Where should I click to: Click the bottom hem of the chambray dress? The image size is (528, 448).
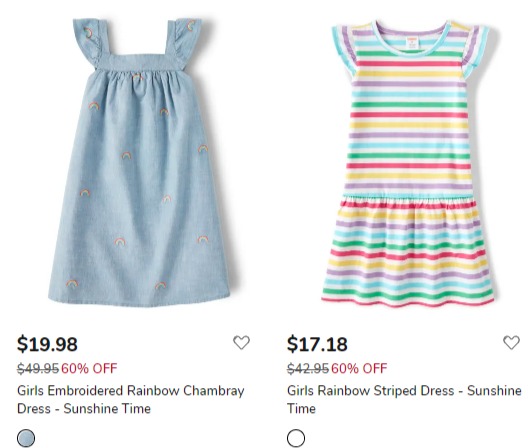139,300
